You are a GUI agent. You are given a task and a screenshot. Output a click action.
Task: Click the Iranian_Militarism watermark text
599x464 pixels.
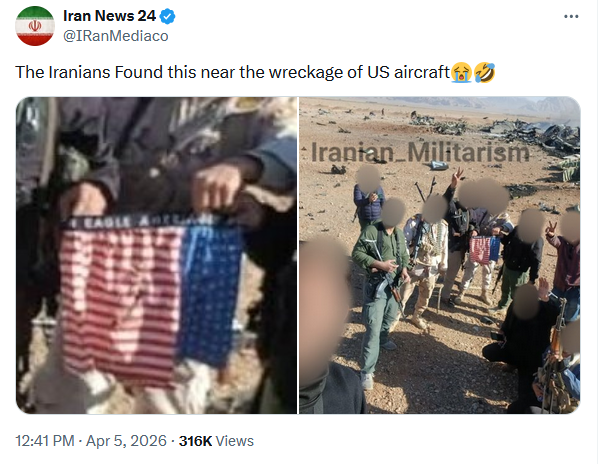(x=420, y=152)
